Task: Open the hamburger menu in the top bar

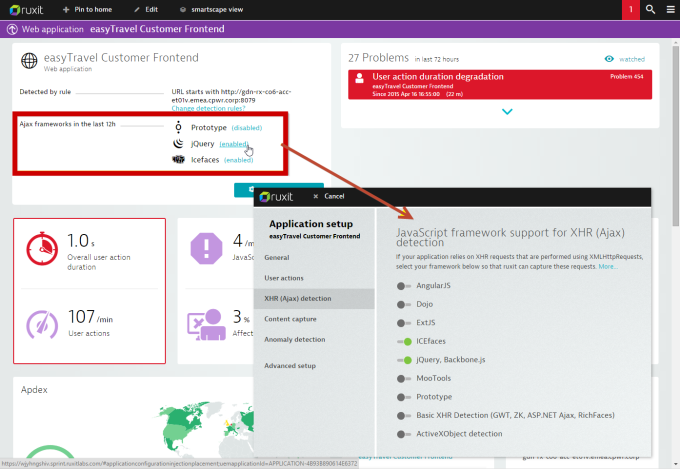Action: 670,10
